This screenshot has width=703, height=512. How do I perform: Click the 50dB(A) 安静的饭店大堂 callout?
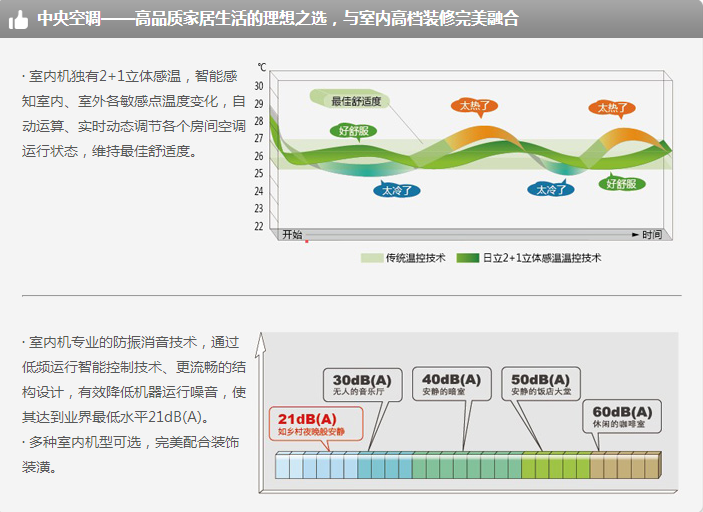(x=540, y=385)
